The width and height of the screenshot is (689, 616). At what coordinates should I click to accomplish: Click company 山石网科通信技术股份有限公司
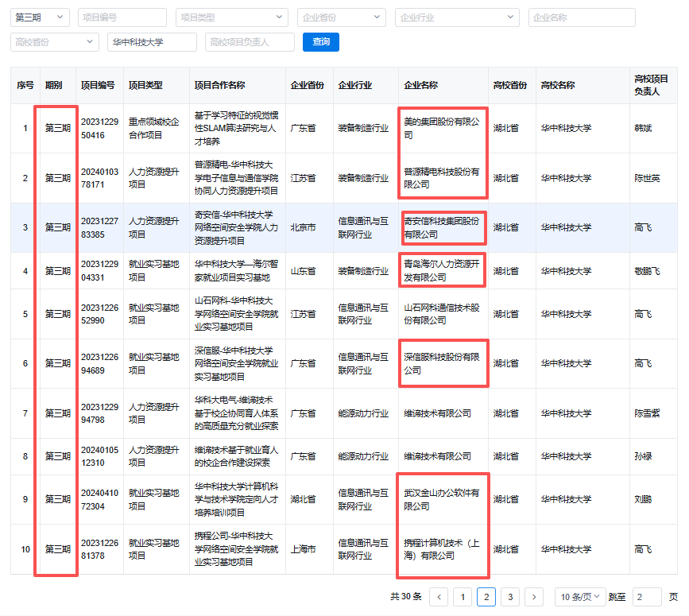tap(442, 314)
